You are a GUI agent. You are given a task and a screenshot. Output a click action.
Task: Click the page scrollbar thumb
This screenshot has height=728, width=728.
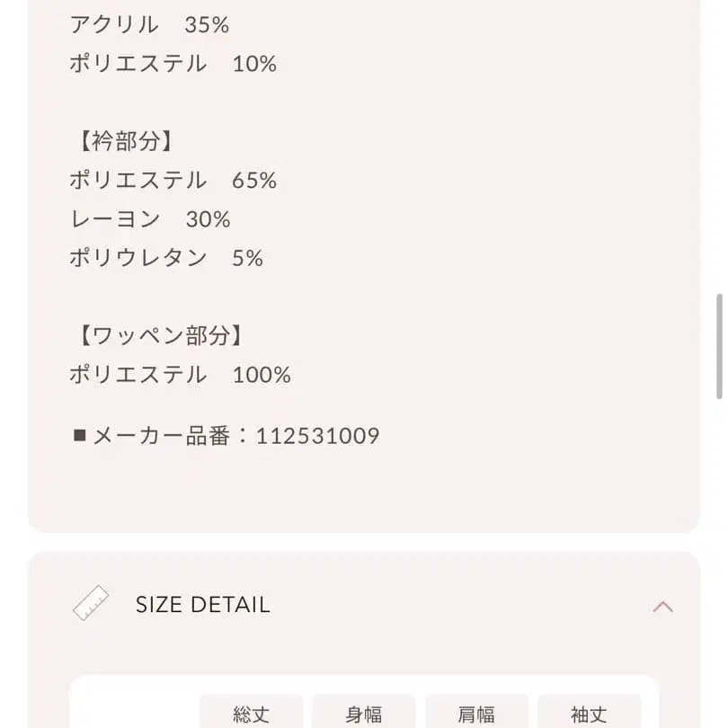[719, 346]
